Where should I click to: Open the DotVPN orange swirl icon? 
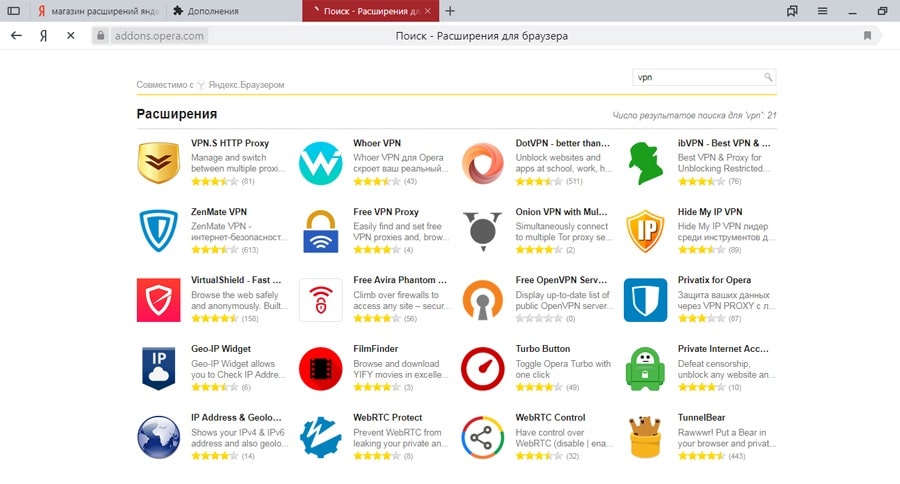click(x=483, y=163)
